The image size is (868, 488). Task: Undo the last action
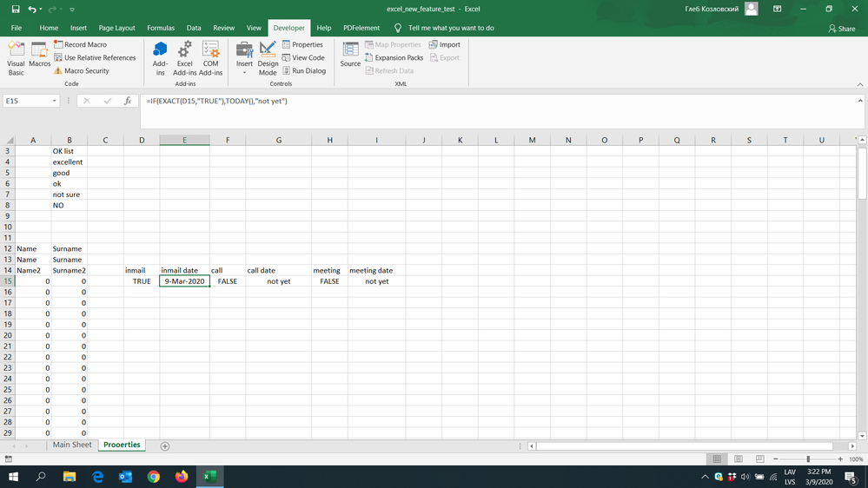pos(31,9)
